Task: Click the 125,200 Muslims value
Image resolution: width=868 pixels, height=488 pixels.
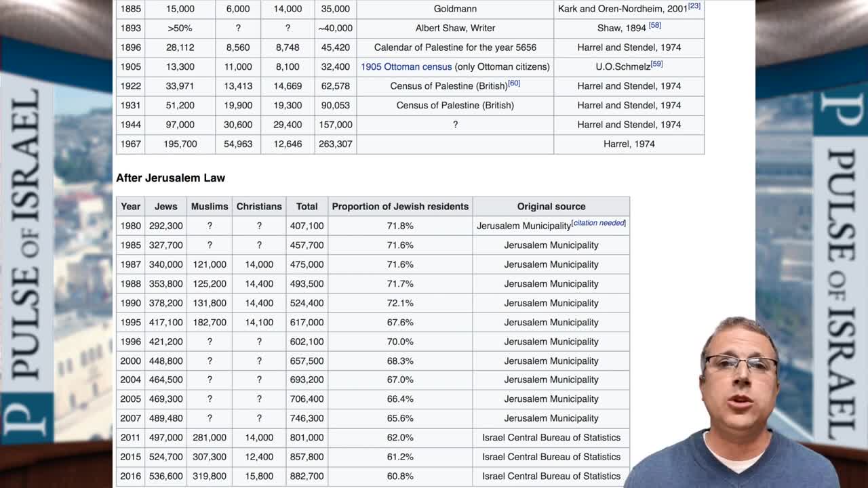Action: tap(210, 283)
